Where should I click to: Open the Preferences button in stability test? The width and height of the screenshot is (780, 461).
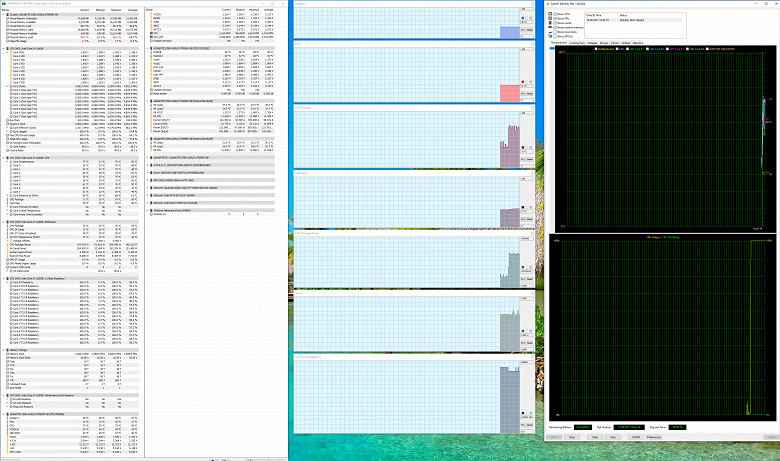point(654,437)
